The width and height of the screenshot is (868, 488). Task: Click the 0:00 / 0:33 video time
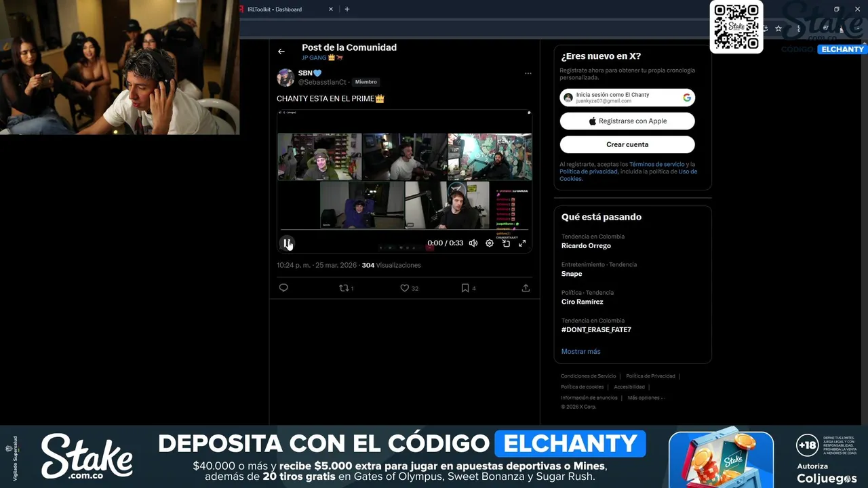446,243
